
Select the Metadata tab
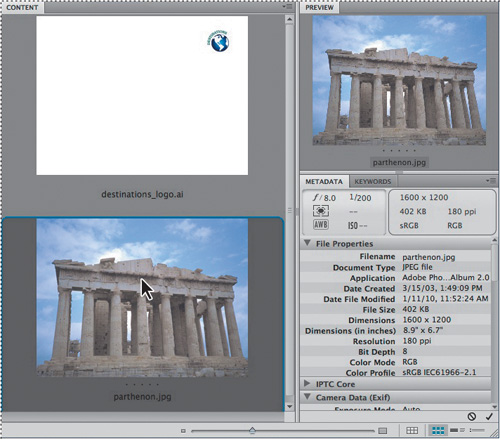click(324, 182)
